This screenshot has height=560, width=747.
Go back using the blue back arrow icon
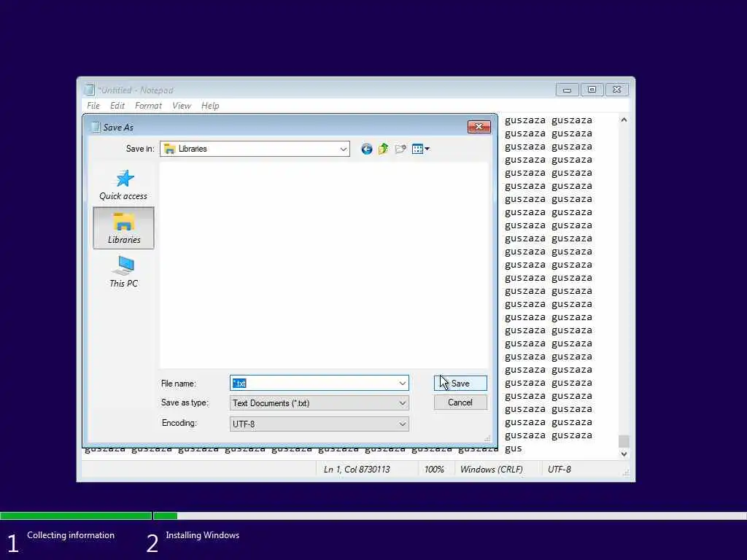point(366,149)
